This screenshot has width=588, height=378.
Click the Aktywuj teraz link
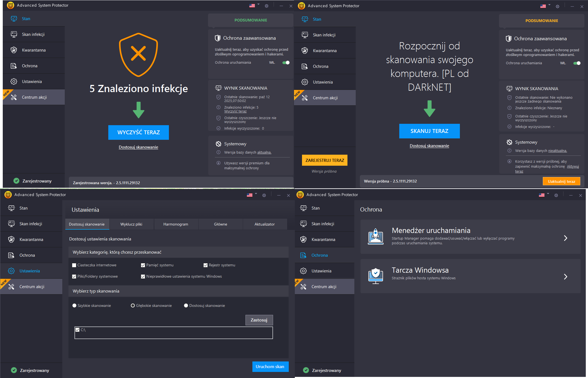coord(573,167)
